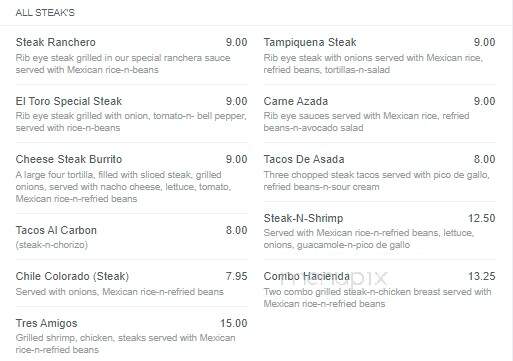Click the ALL STEAK'S section header
This screenshot has width=513, height=361.
[x=45, y=13]
